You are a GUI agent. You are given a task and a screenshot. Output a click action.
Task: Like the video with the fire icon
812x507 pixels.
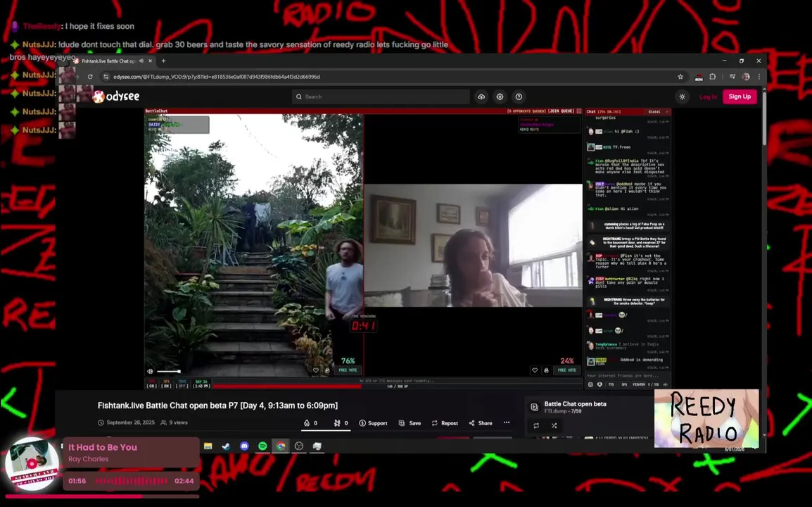[x=311, y=423]
